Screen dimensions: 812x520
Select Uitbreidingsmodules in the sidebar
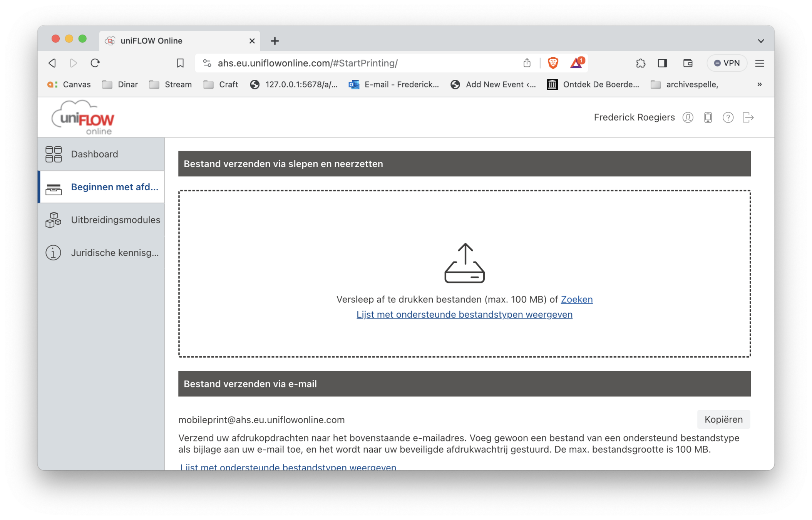tap(115, 220)
